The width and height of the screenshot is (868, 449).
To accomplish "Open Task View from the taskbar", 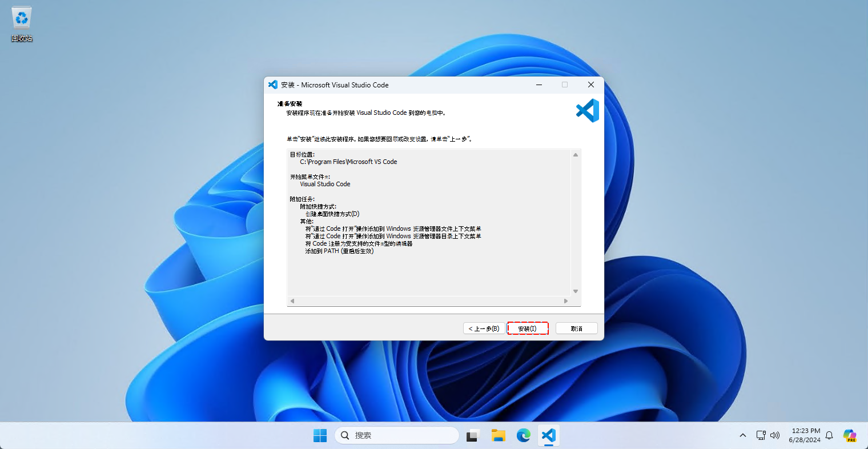I will coord(473,435).
